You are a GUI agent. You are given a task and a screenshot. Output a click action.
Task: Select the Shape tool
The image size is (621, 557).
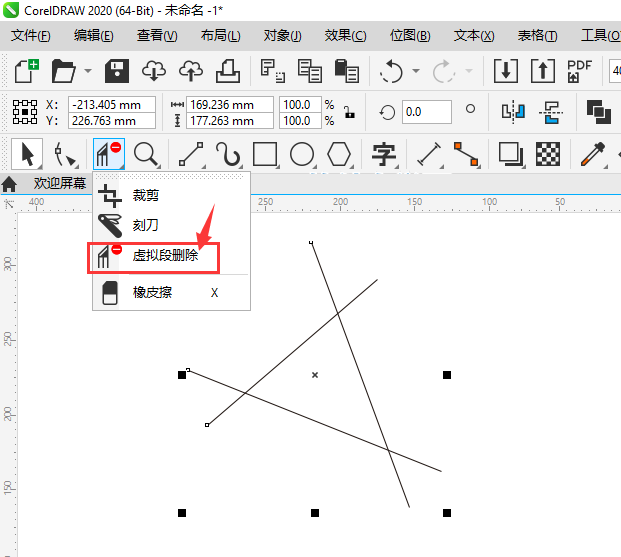pos(65,155)
